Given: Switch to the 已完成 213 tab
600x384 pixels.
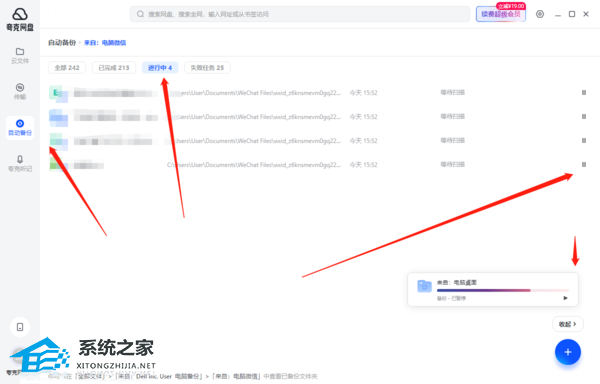Looking at the screenshot, I should click(x=114, y=68).
